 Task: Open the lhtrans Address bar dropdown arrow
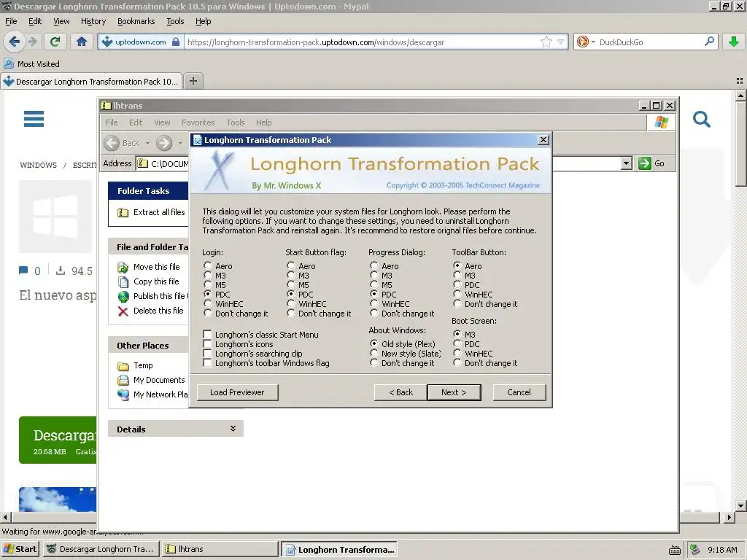pyautogui.click(x=627, y=163)
